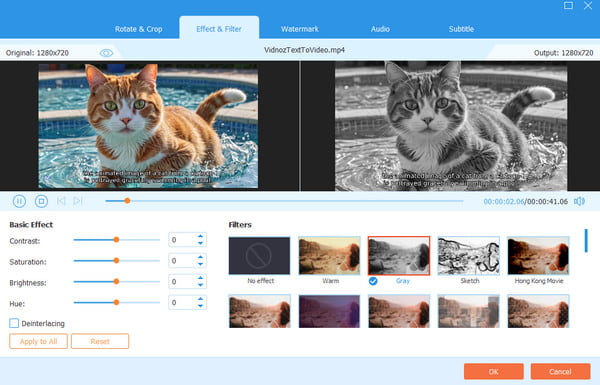Click the Filters panel scrollbar
This screenshot has width=600, height=385.
(x=586, y=241)
